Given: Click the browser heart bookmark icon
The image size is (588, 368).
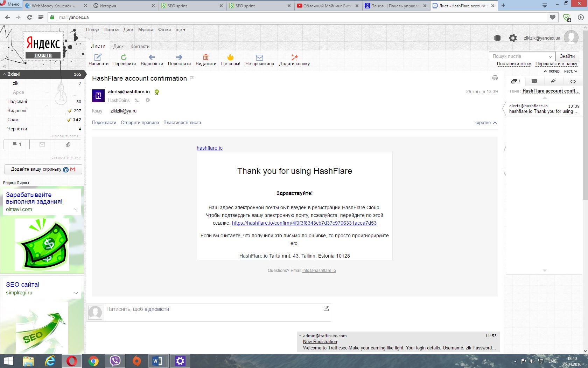Looking at the screenshot, I should [553, 17].
